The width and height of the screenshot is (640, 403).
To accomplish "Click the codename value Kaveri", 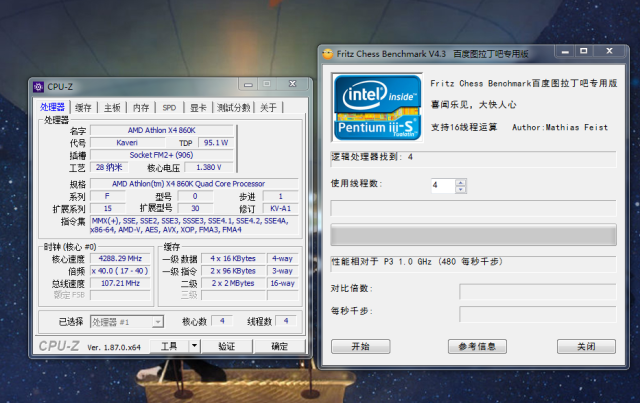I will pos(127,142).
